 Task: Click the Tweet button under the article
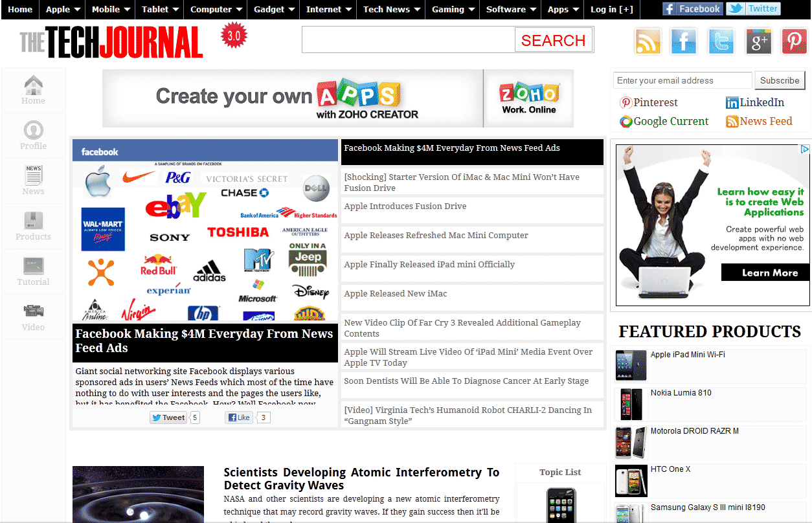(x=168, y=417)
